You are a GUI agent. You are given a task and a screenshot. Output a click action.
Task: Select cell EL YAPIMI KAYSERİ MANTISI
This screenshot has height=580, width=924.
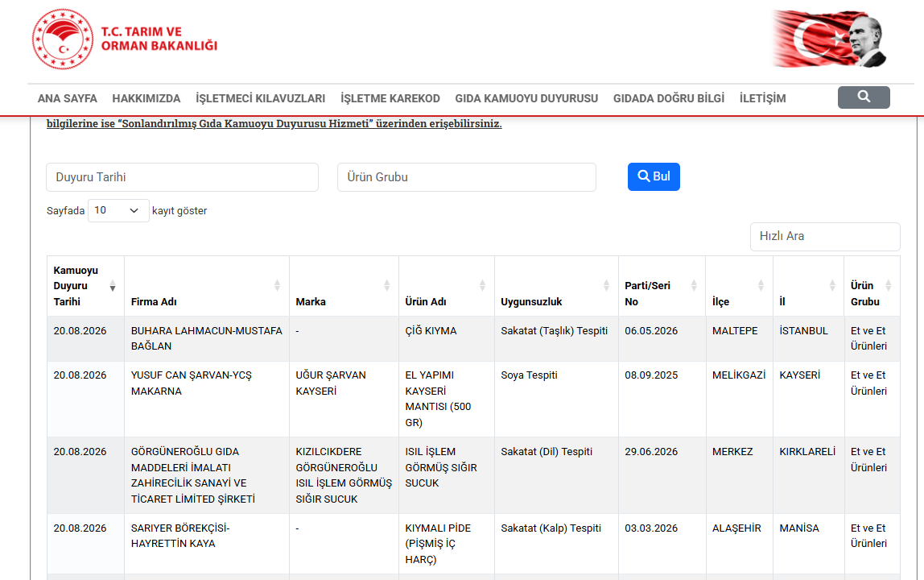pos(446,399)
